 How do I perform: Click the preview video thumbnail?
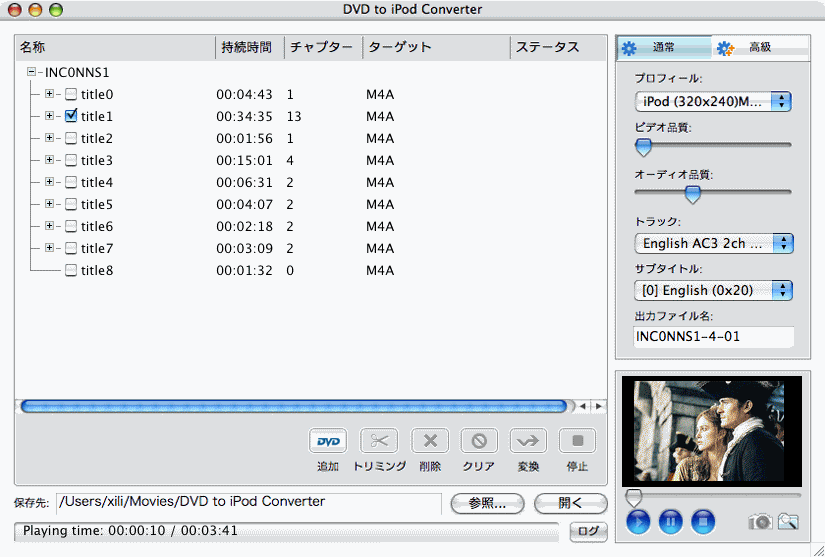point(712,431)
